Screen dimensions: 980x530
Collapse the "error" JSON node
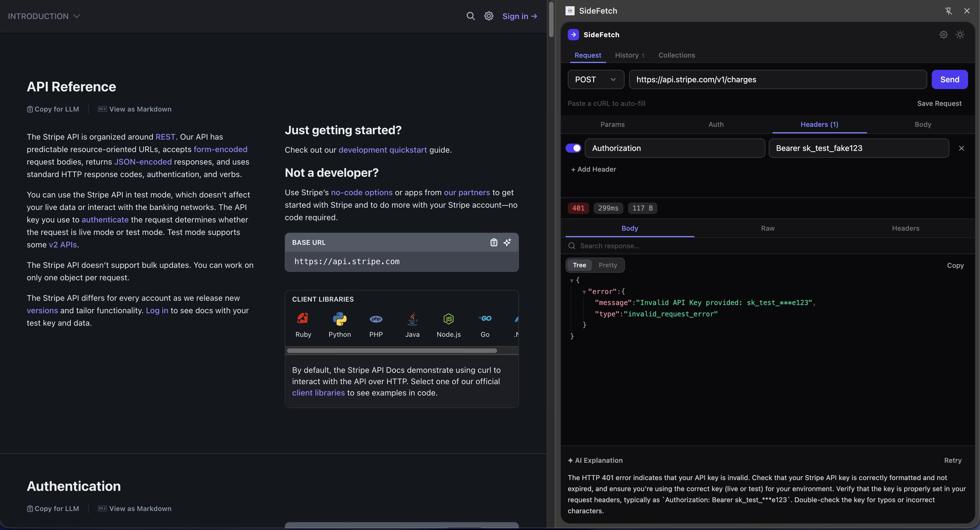pyautogui.click(x=584, y=292)
